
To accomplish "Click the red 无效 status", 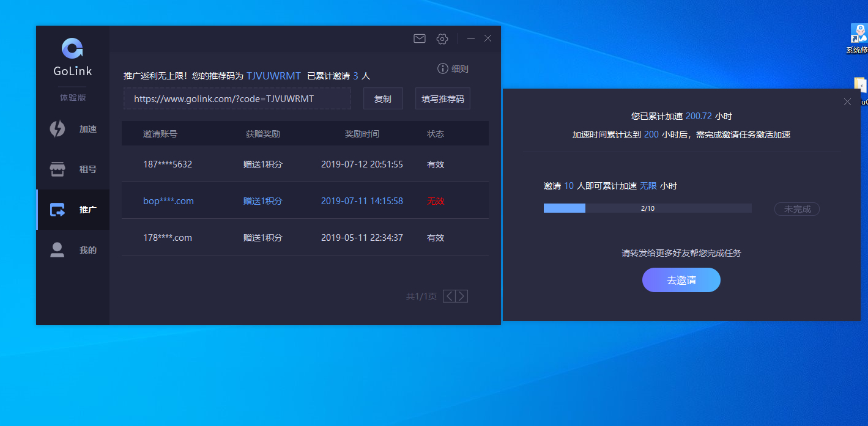I will pyautogui.click(x=436, y=201).
